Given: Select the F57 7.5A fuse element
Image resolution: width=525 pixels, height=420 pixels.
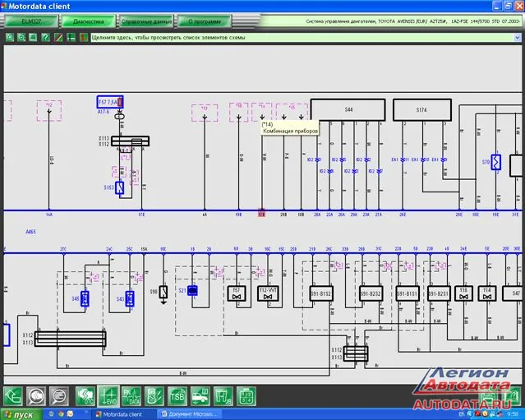Looking at the screenshot, I should [x=110, y=102].
